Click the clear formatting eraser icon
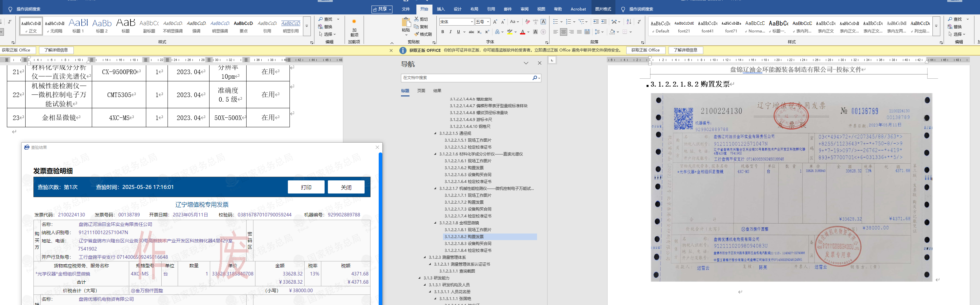The height and width of the screenshot is (305, 980). click(x=527, y=22)
